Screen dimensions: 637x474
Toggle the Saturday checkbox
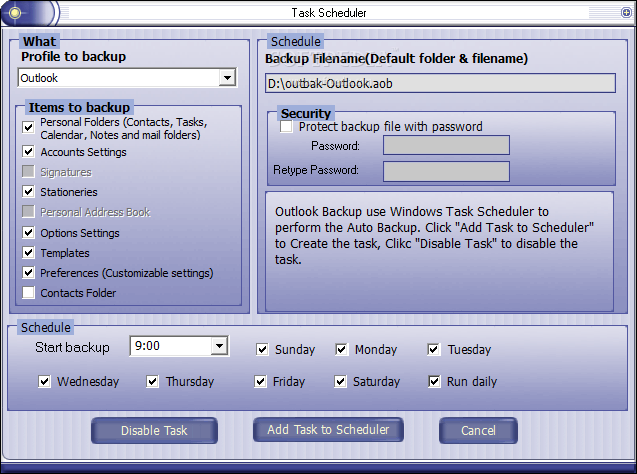coord(340,381)
